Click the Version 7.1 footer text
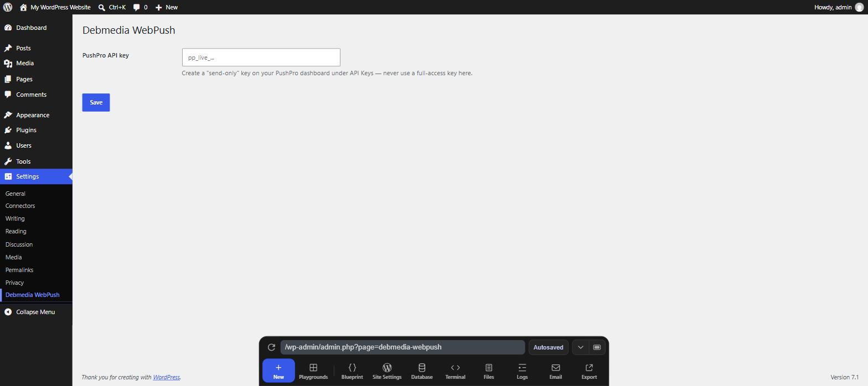 pyautogui.click(x=844, y=377)
